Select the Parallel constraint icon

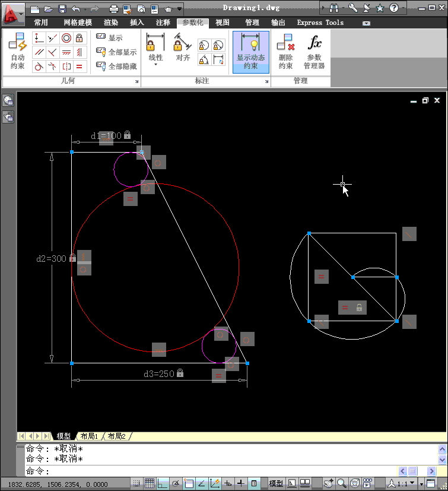(x=39, y=52)
